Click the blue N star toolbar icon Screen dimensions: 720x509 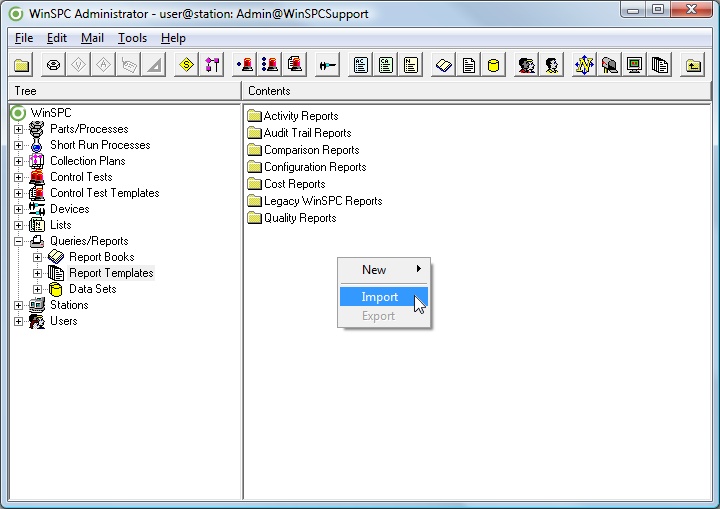point(584,65)
